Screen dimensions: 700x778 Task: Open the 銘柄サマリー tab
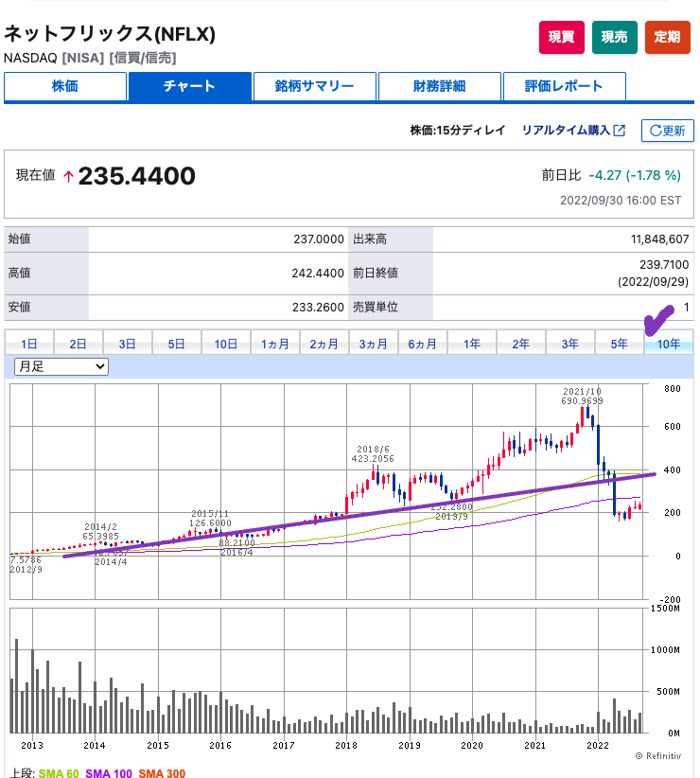pyautogui.click(x=314, y=86)
